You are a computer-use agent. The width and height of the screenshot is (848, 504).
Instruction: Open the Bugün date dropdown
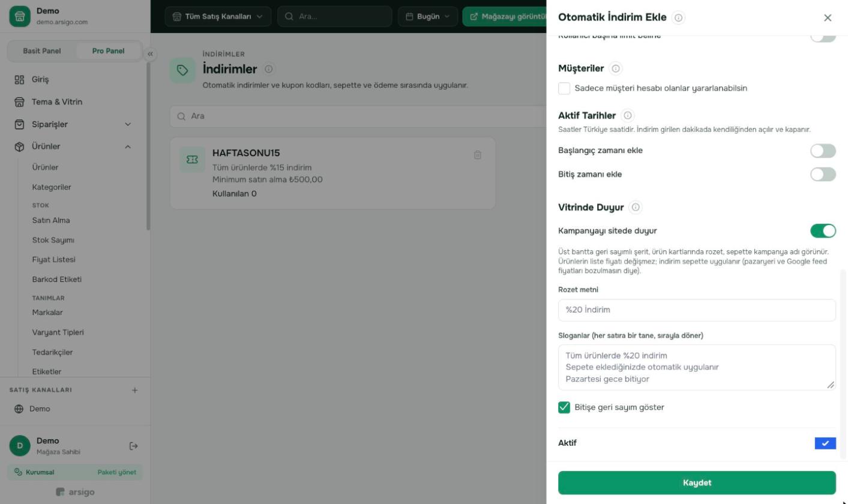[x=427, y=16]
